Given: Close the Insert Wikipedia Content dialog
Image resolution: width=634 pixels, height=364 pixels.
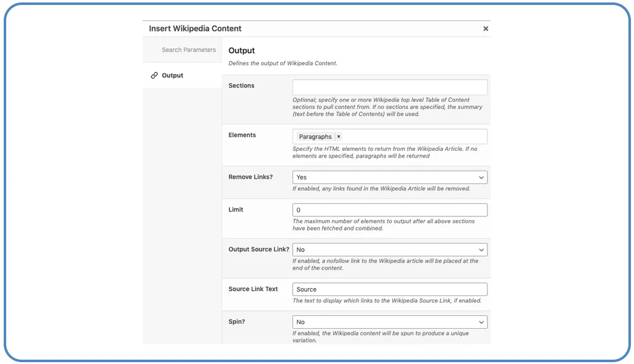Looking at the screenshot, I should coord(486,28).
